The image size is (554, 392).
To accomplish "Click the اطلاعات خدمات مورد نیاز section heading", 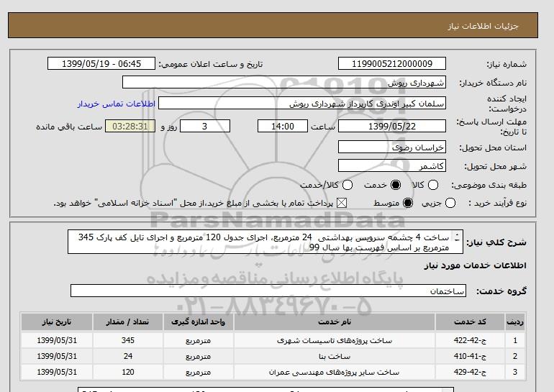I will pos(475,265).
